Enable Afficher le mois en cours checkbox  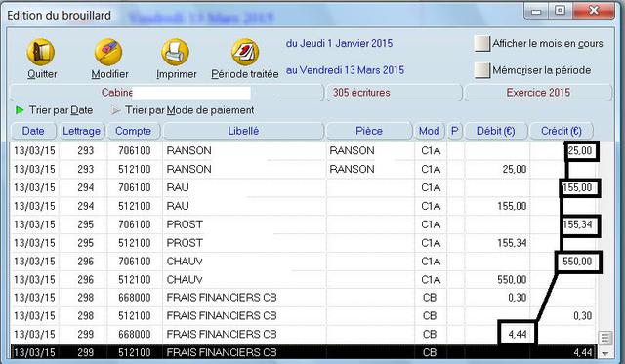pyautogui.click(x=481, y=43)
